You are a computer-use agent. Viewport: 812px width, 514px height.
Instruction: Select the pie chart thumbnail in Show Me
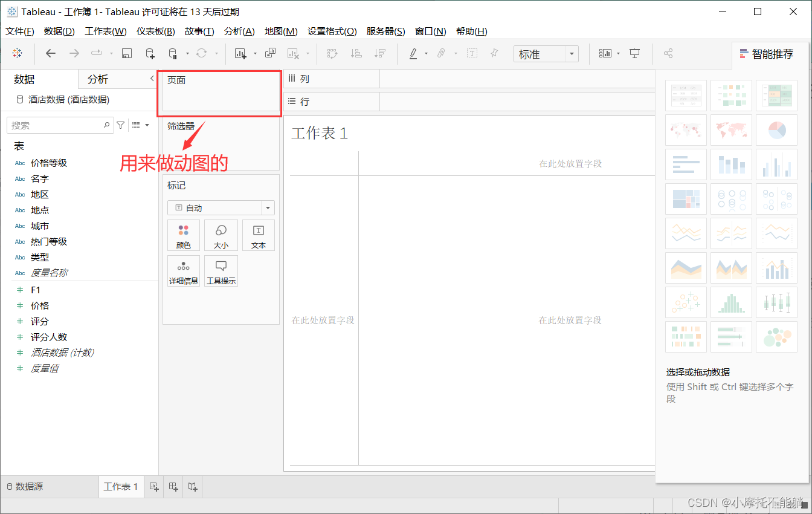click(776, 130)
